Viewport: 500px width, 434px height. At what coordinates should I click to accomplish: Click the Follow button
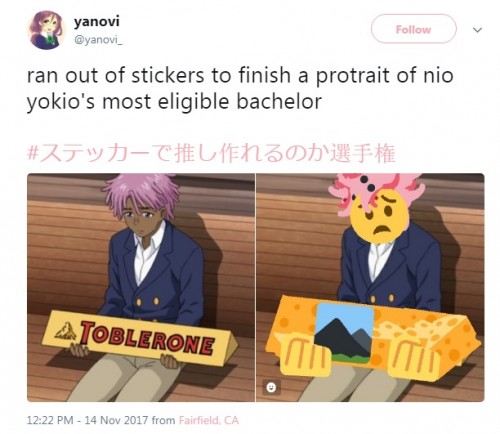click(x=413, y=29)
